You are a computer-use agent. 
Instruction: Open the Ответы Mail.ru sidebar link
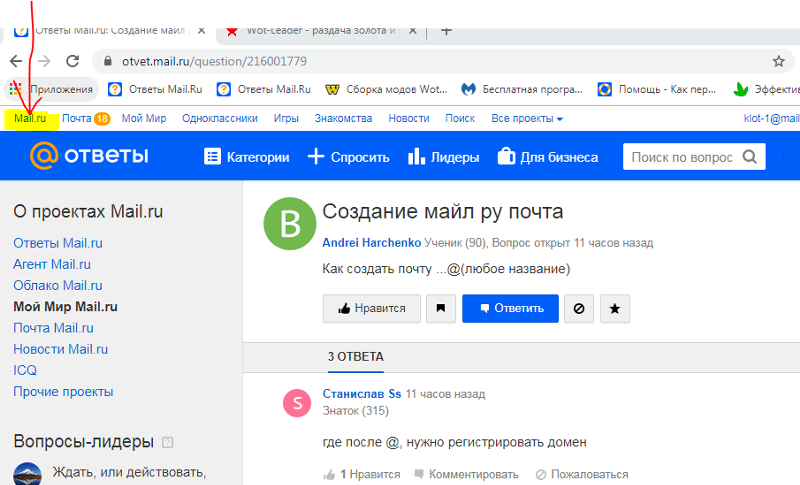click(58, 243)
